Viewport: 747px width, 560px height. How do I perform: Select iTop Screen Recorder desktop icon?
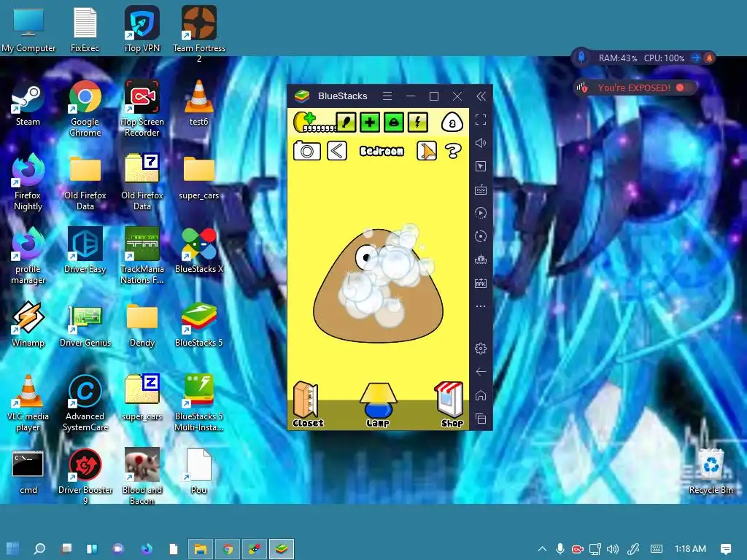142,109
